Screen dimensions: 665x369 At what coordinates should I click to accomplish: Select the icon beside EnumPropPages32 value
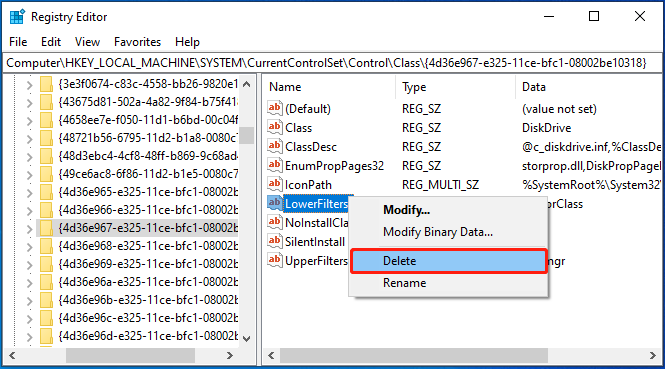[x=275, y=165]
